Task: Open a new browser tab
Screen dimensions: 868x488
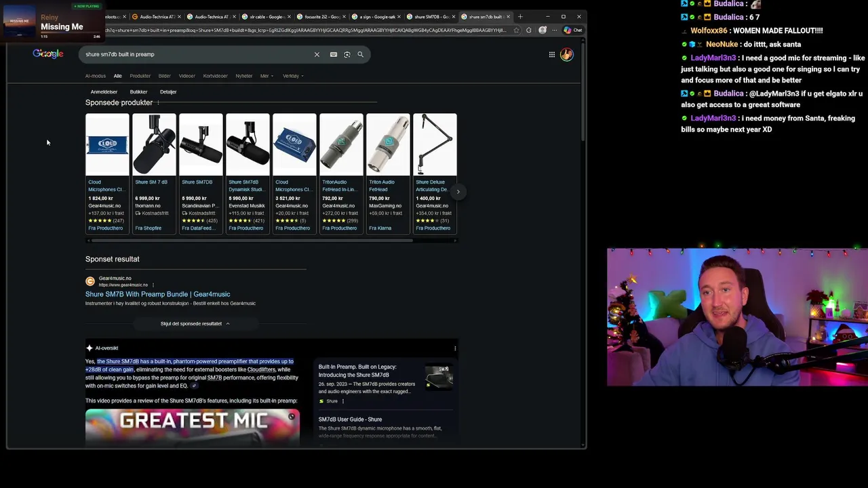Action: pyautogui.click(x=520, y=16)
